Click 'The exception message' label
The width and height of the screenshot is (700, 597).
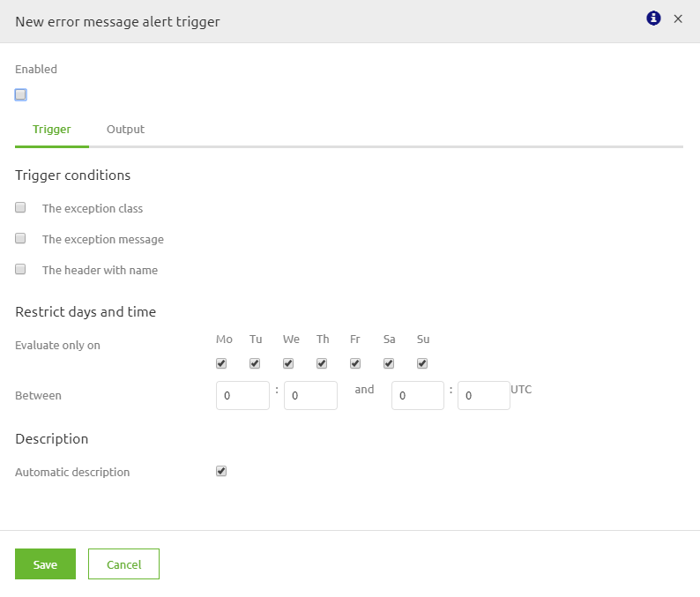coord(103,239)
